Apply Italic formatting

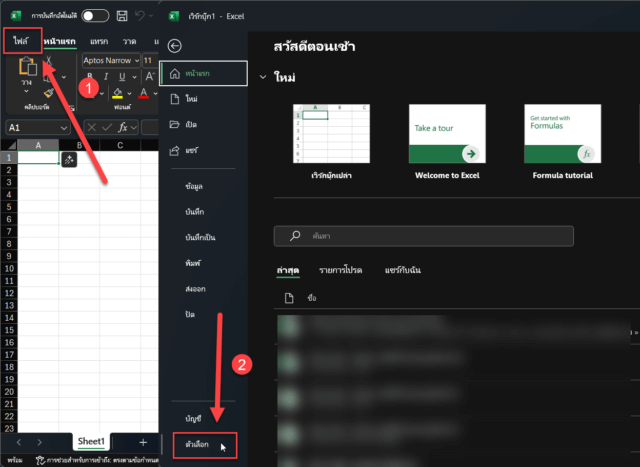[x=106, y=77]
